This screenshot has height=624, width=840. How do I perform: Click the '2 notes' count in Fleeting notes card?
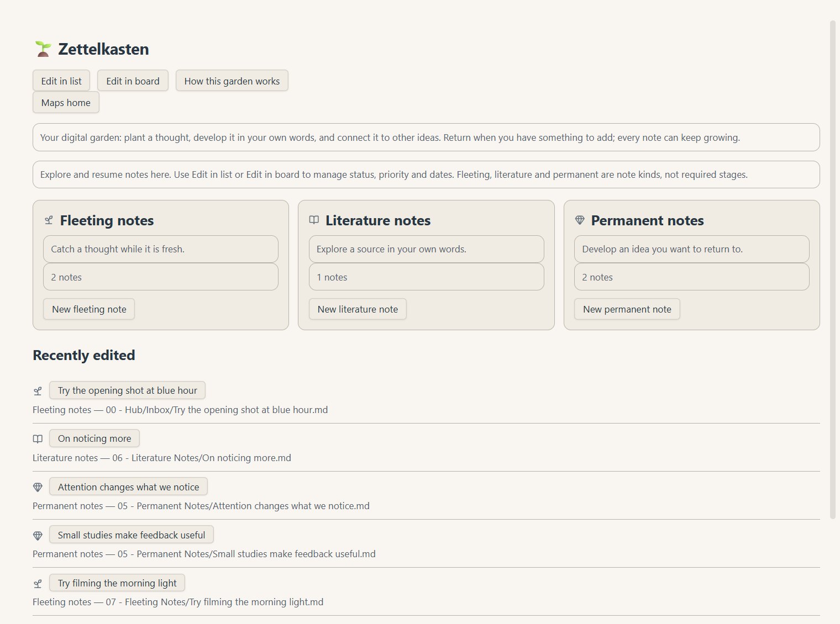point(66,277)
